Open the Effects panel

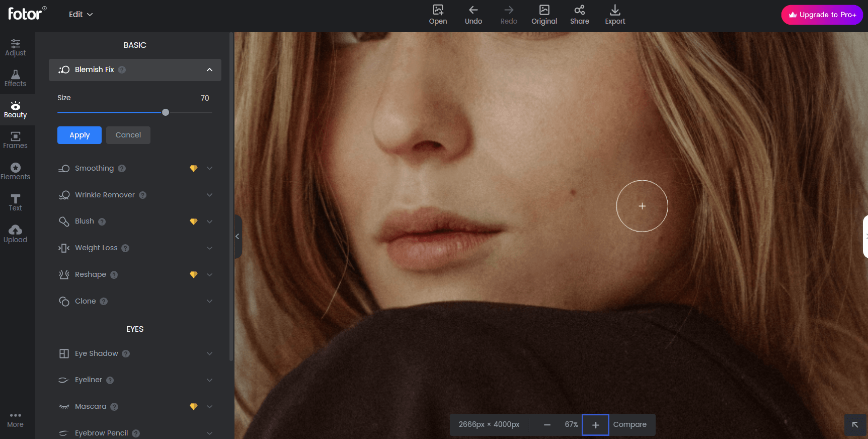16,79
